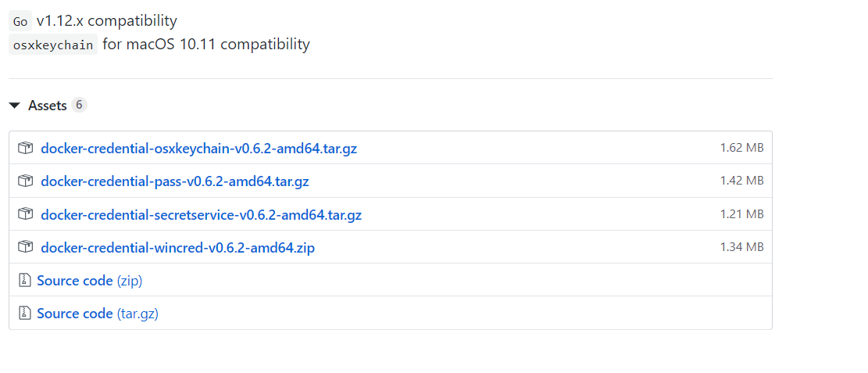868x373 pixels.
Task: Click the 1.42 MB size text
Action: pos(741,181)
